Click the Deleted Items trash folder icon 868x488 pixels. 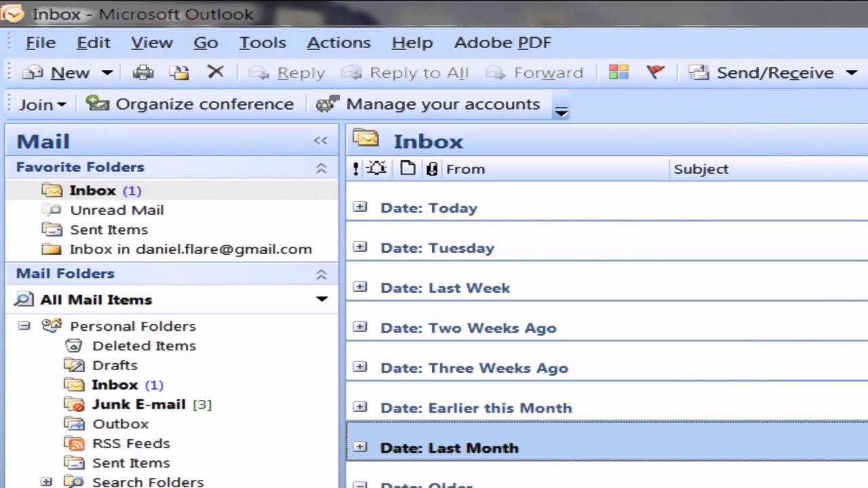pos(73,346)
